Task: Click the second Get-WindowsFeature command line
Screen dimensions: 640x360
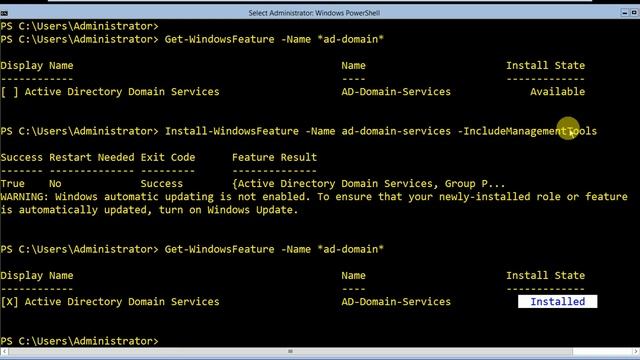Action: (192, 249)
